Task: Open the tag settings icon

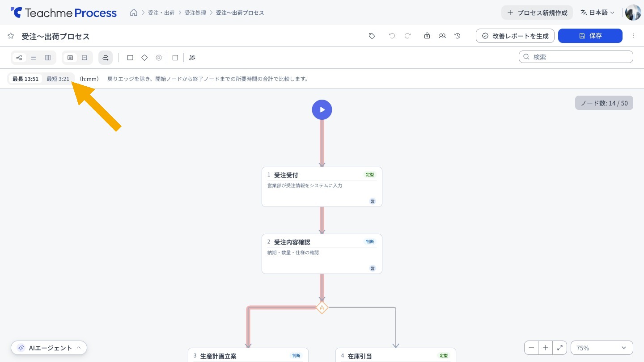Action: pyautogui.click(x=372, y=36)
